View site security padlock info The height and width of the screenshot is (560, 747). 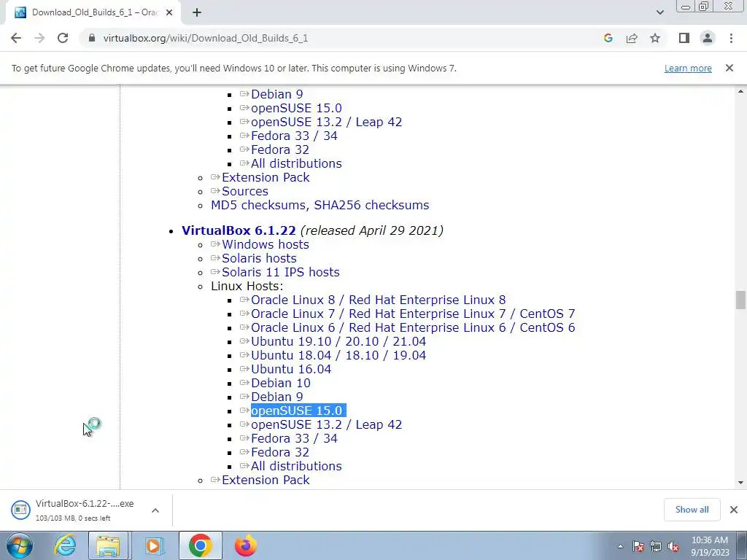[92, 38]
